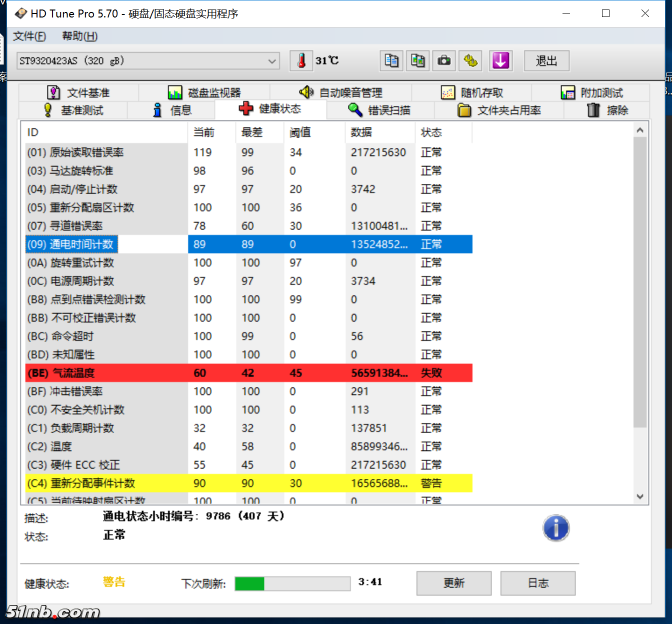Open the 日志 log view
This screenshot has height=624, width=672.
538,583
